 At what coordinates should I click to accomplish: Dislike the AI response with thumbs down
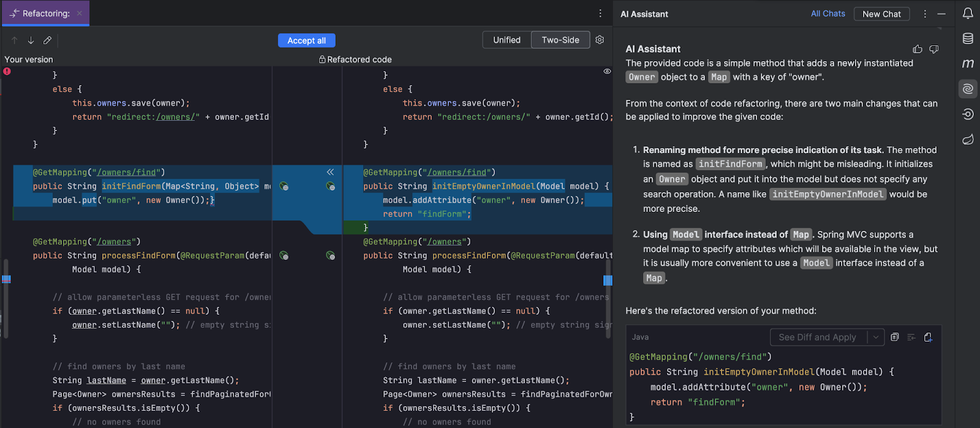click(x=934, y=49)
